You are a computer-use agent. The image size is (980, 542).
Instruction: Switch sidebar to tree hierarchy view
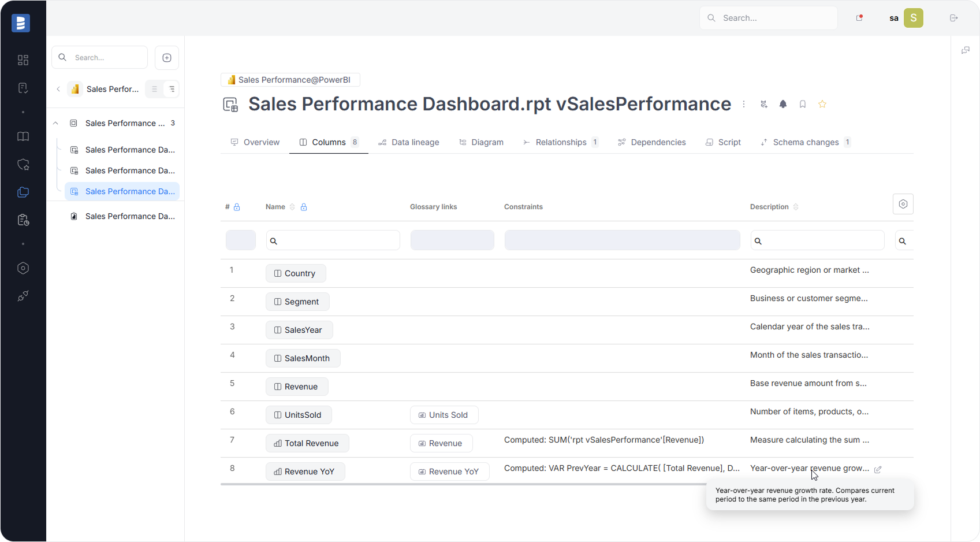tap(172, 89)
